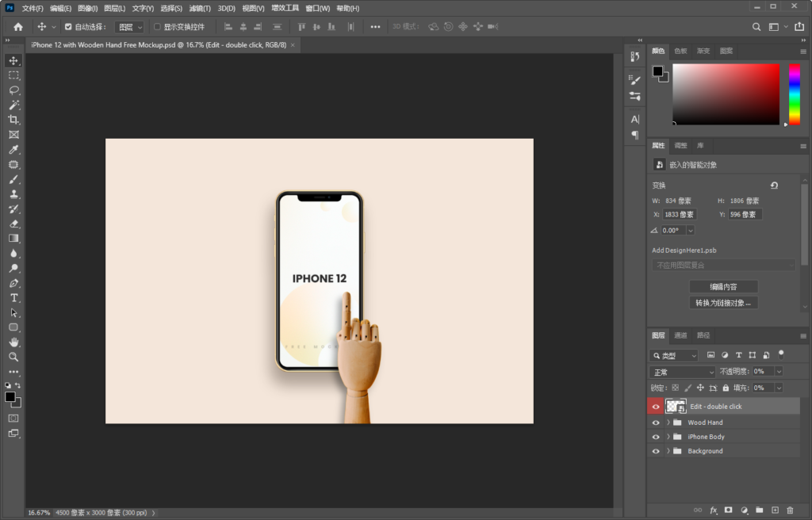Select the Rectangular Marquee tool
This screenshot has height=520, width=812.
pos(13,75)
